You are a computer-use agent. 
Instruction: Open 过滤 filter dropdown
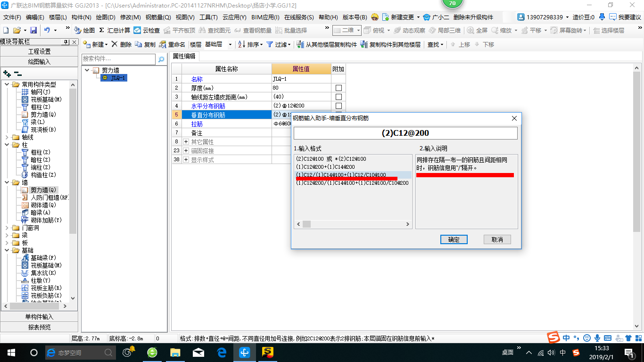[279, 44]
